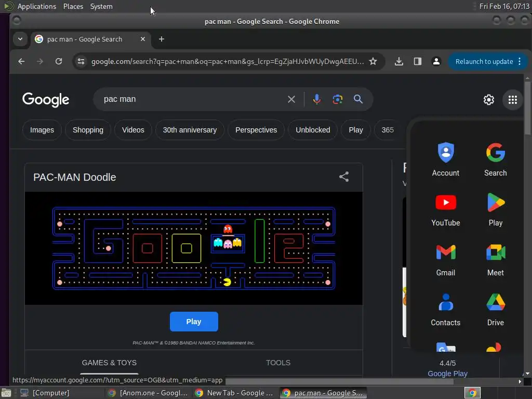Viewport: 532px width, 399px height.
Task: Click the PAC-MAN Doodle heading
Action: (75, 177)
